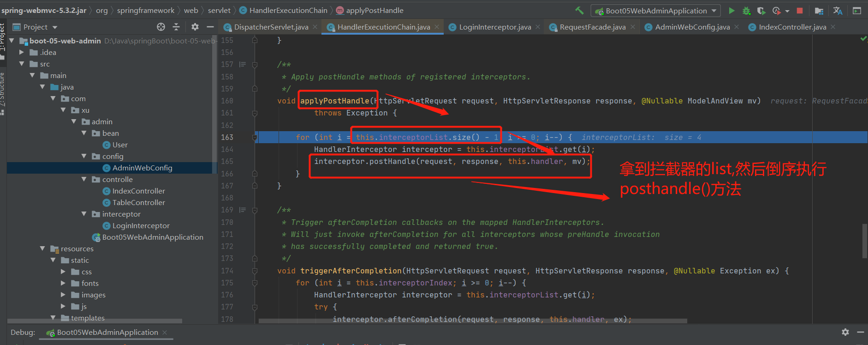Expand the .idea folder
Image resolution: width=868 pixels, height=345 pixels.
click(x=22, y=52)
